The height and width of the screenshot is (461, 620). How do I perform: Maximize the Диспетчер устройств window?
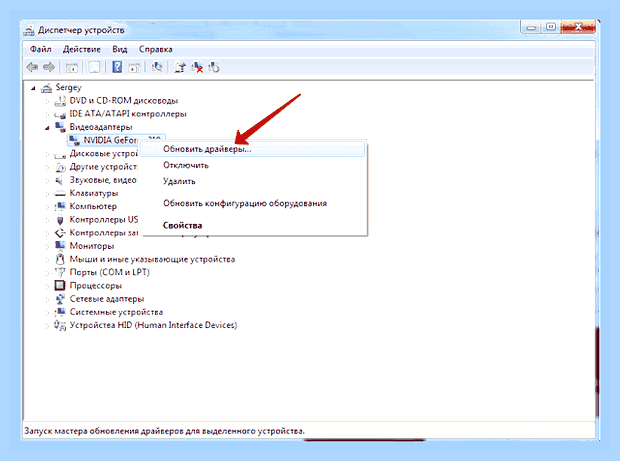click(550, 27)
